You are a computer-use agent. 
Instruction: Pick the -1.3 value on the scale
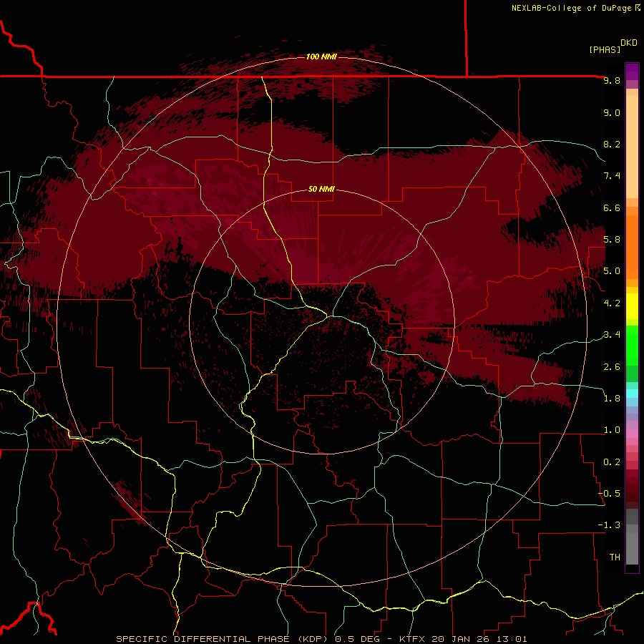(609, 525)
